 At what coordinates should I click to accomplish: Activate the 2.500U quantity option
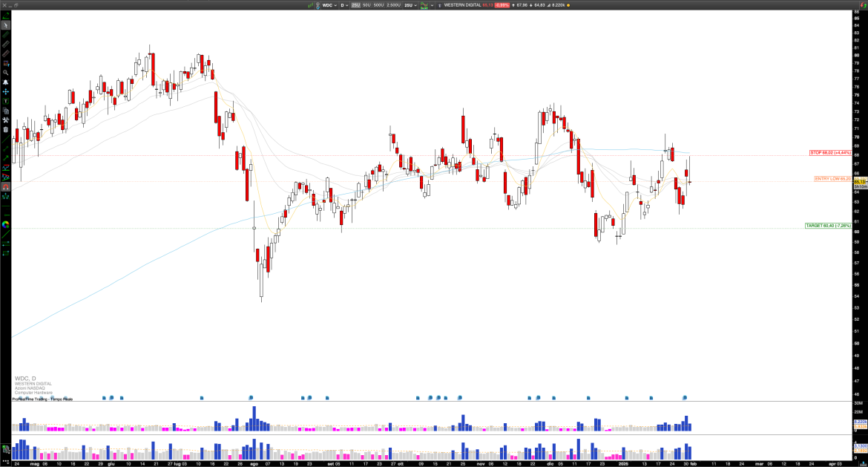pyautogui.click(x=394, y=5)
